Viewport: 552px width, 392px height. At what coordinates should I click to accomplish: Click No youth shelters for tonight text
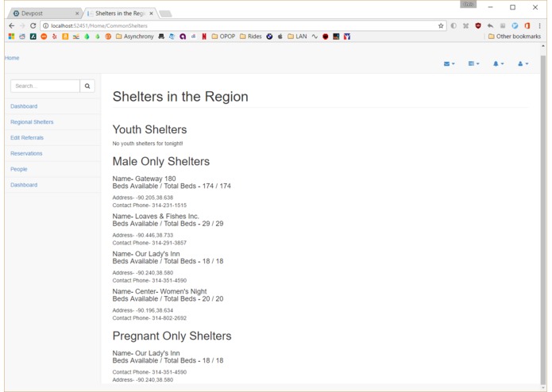point(148,144)
